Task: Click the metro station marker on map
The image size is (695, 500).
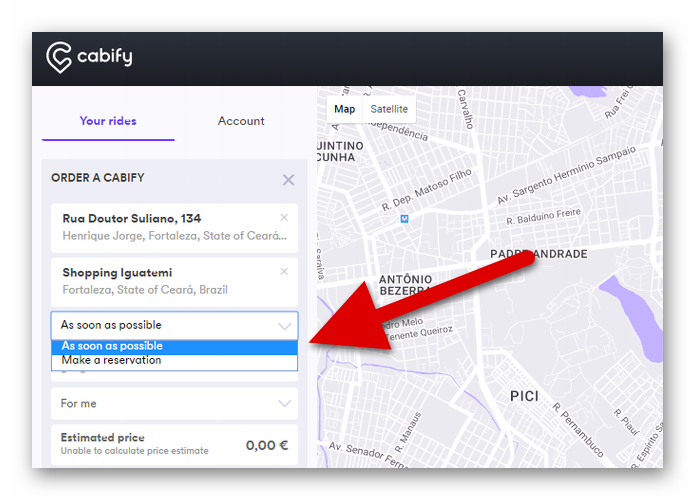Action: point(404,219)
